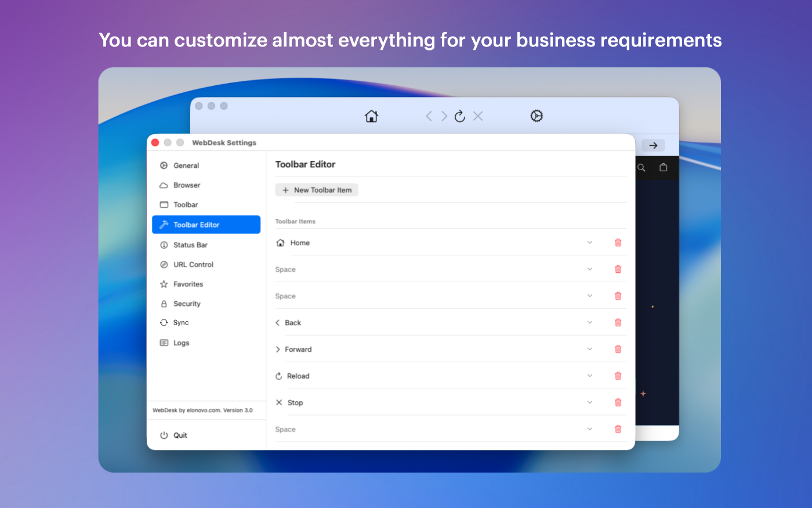Click the shopping bag icon on webpage
This screenshot has width=812, height=508.
click(664, 168)
